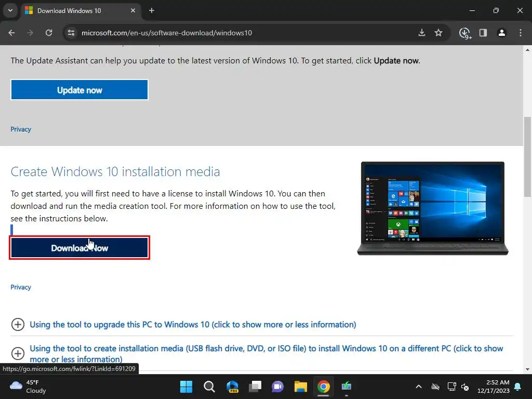Close the Download Windows 10 tab
This screenshot has height=399, width=532.
click(x=133, y=10)
